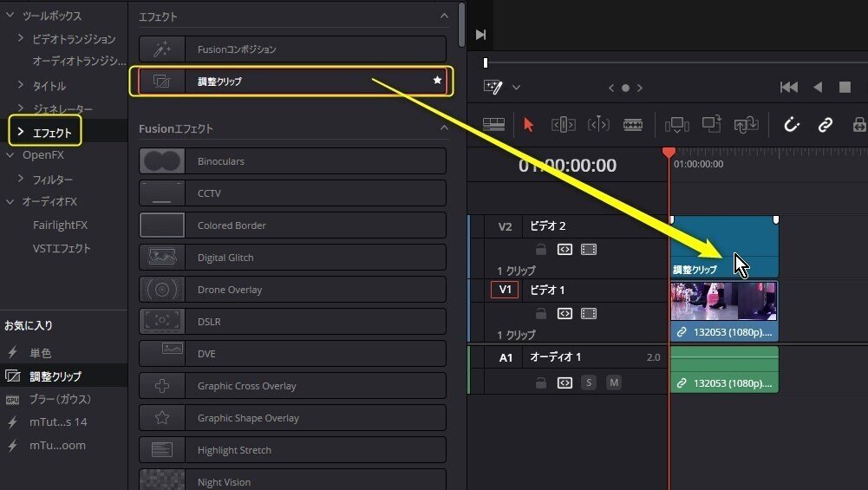This screenshot has height=490, width=868.
Task: Select VSTエフェクト in sidebar
Action: pyautogui.click(x=62, y=248)
